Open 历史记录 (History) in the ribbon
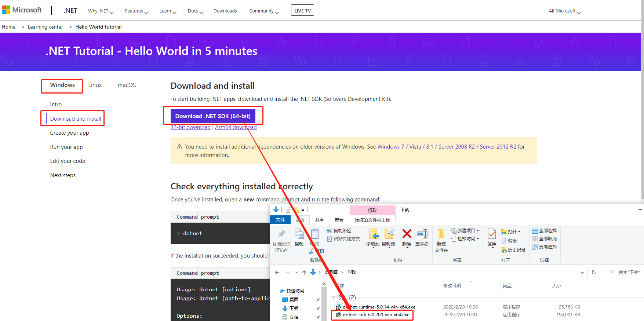 point(513,250)
